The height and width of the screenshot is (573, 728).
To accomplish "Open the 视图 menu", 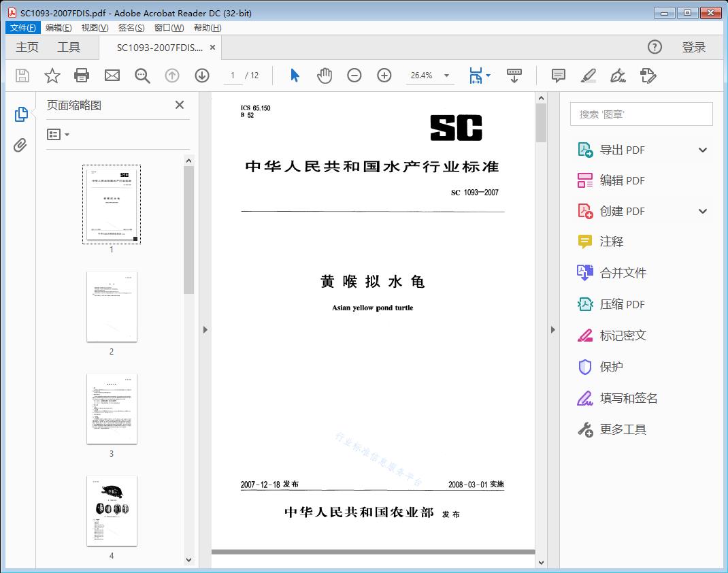I will pos(94,27).
